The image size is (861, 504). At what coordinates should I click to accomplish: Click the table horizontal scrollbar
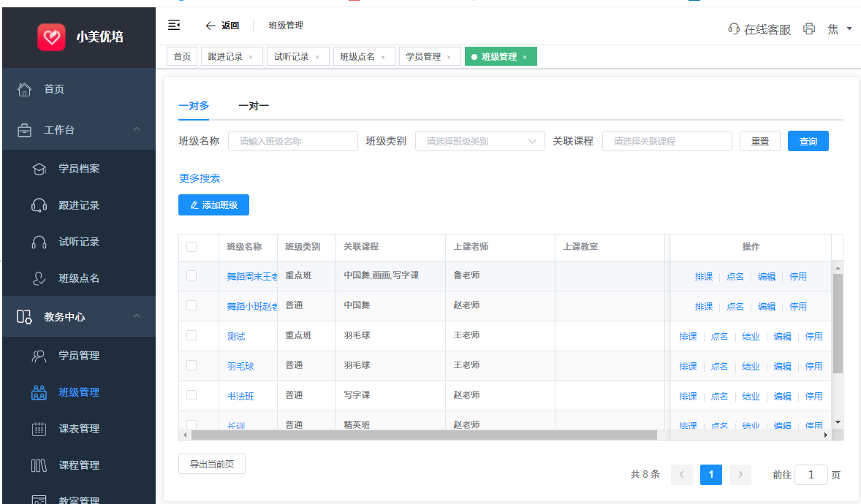424,435
